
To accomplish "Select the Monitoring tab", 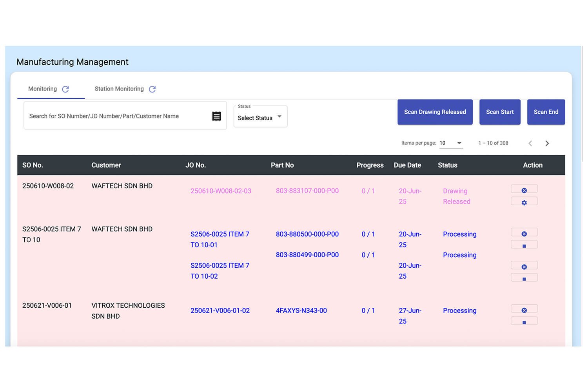I will click(42, 89).
